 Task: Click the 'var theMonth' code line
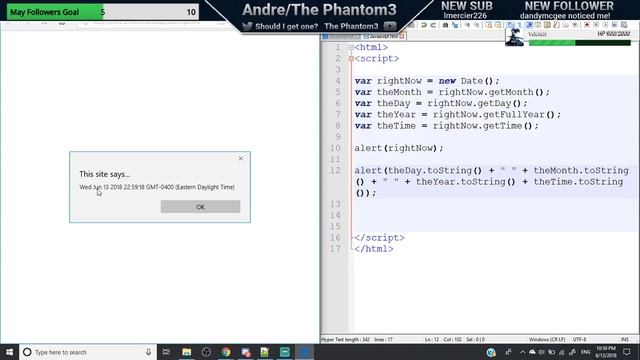pos(452,92)
